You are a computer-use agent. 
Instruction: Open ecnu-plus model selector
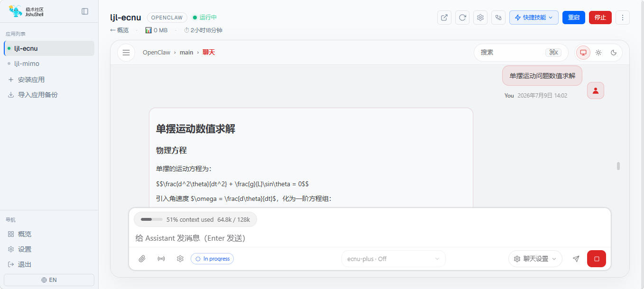click(x=394, y=259)
